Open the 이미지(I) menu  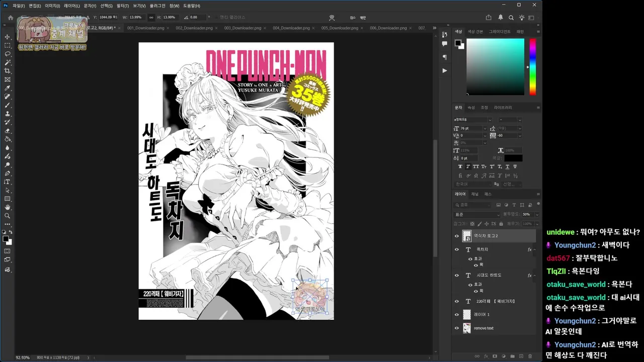click(x=52, y=6)
